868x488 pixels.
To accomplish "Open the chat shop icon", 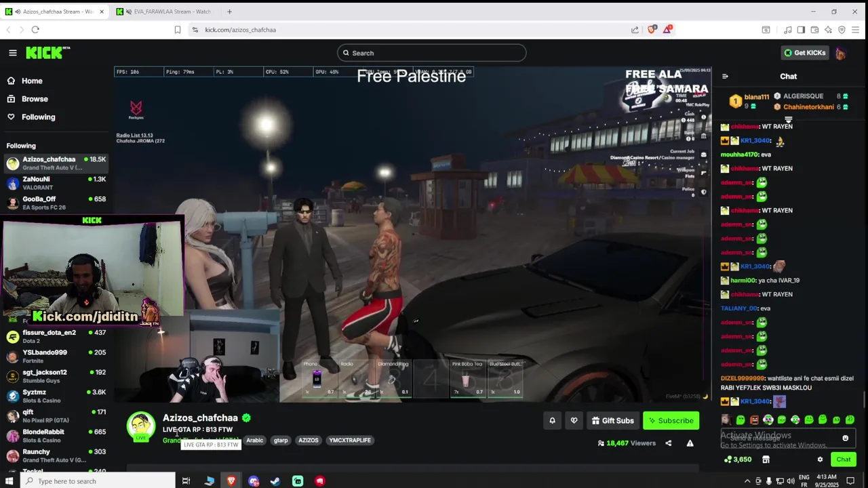I will click(766, 460).
